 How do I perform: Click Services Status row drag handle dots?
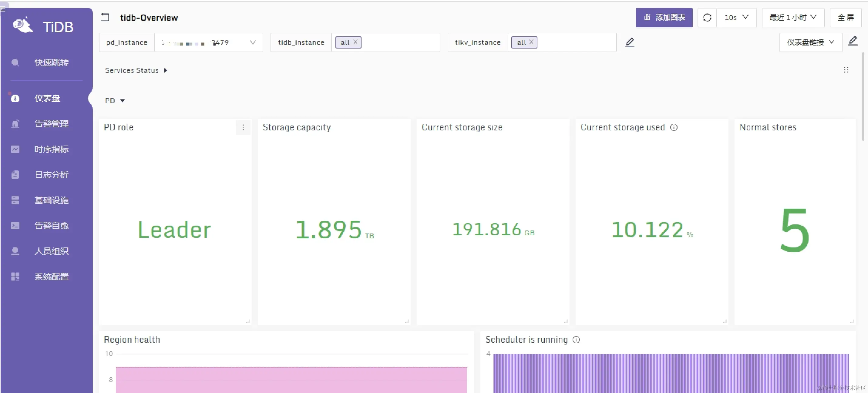pos(846,70)
